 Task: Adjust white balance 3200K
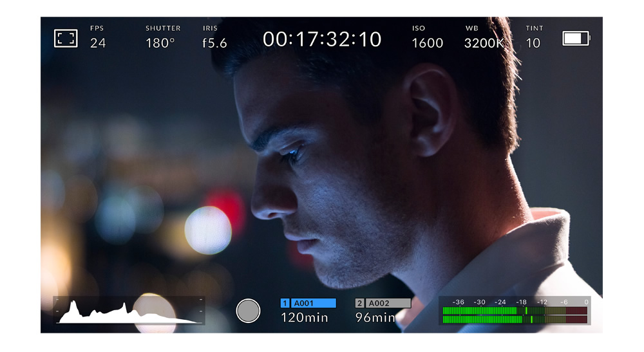click(484, 37)
